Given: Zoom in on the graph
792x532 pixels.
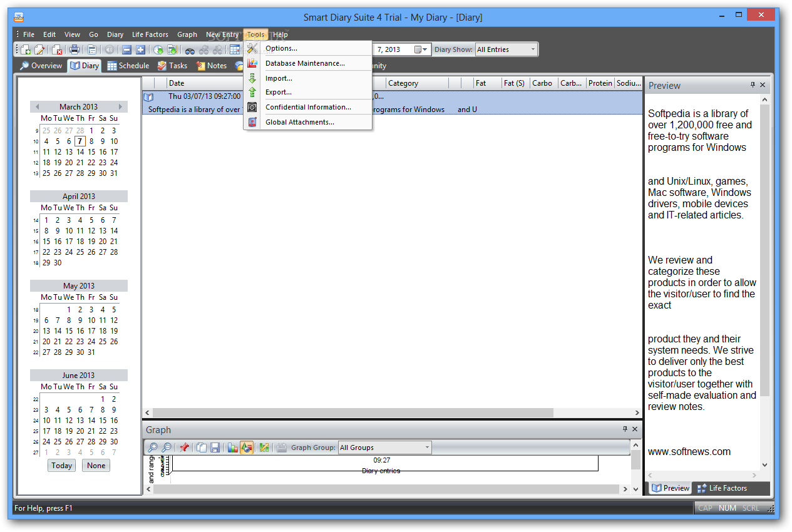Looking at the screenshot, I should click(152, 448).
